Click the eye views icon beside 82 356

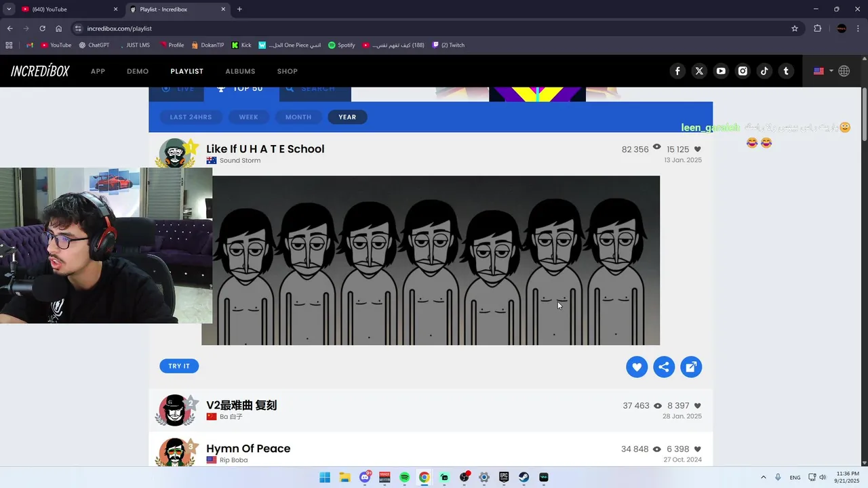tap(656, 147)
